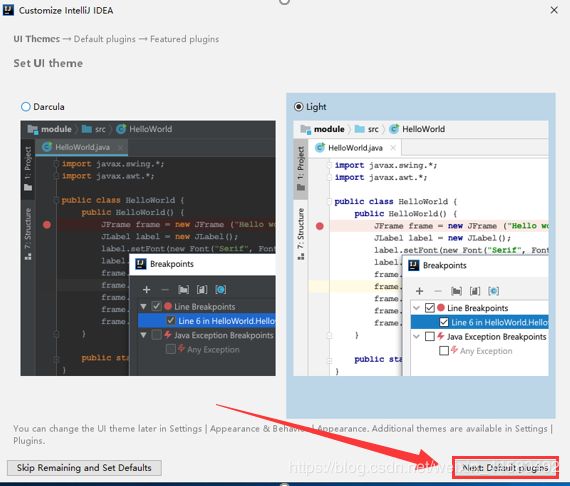Click Skip Remaining and Set Defaults
570x486 pixels.
pos(84,467)
